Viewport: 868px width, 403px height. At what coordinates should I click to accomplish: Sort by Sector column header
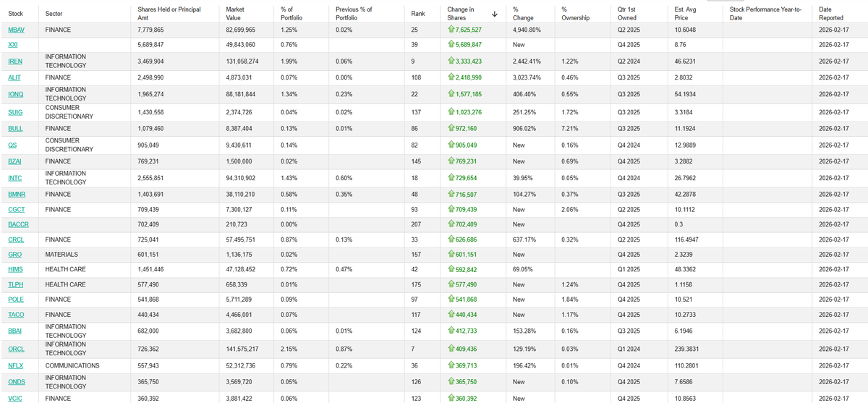point(54,14)
